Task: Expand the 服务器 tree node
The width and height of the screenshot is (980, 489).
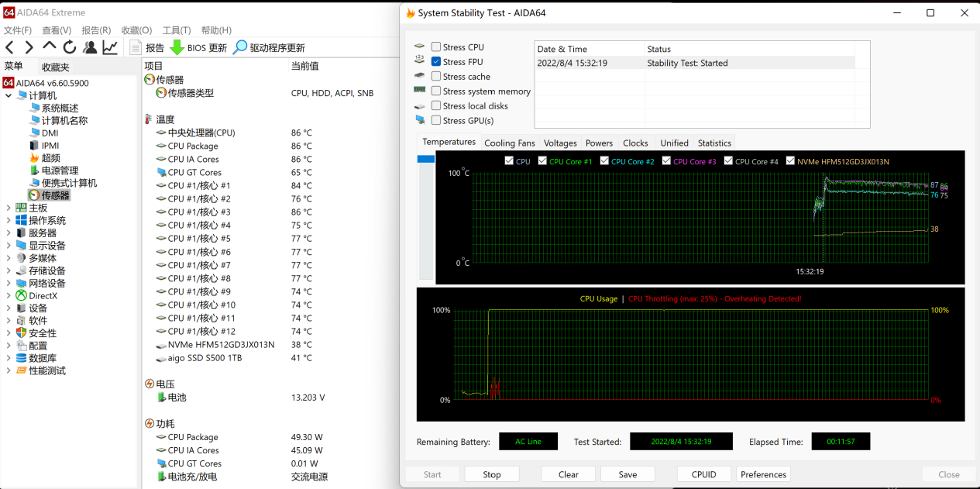Action: click(x=9, y=232)
